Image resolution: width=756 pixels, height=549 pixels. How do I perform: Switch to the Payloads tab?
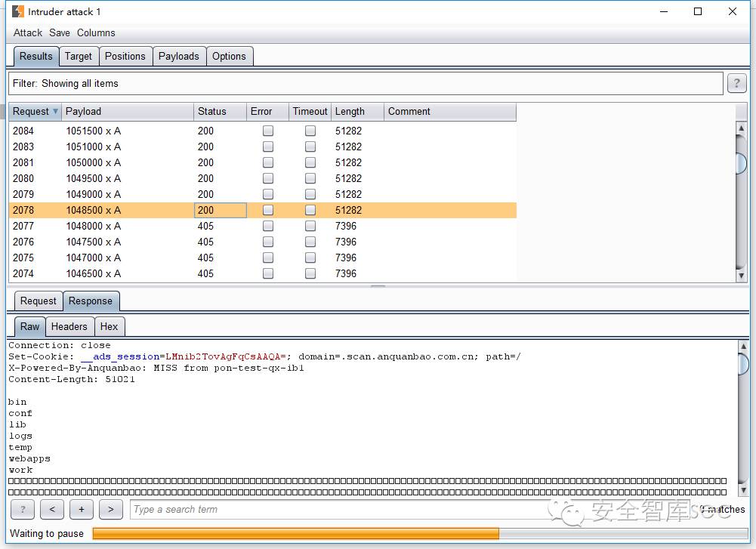pos(178,57)
